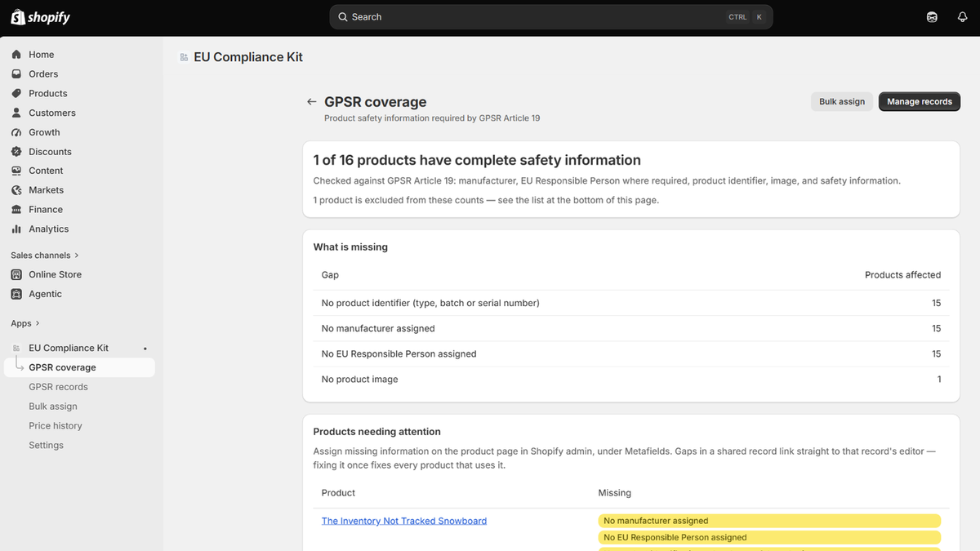The width and height of the screenshot is (980, 551).
Task: Click the Online Store icon
Action: coord(16,274)
